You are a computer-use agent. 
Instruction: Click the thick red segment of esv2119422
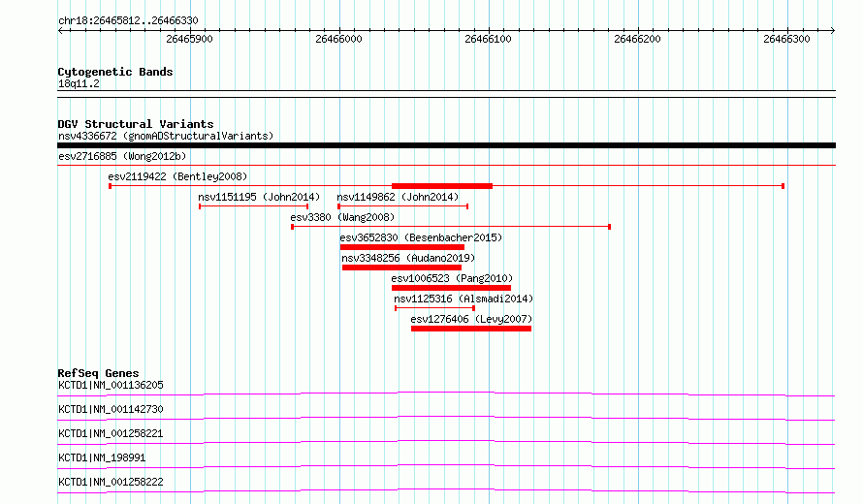point(442,186)
